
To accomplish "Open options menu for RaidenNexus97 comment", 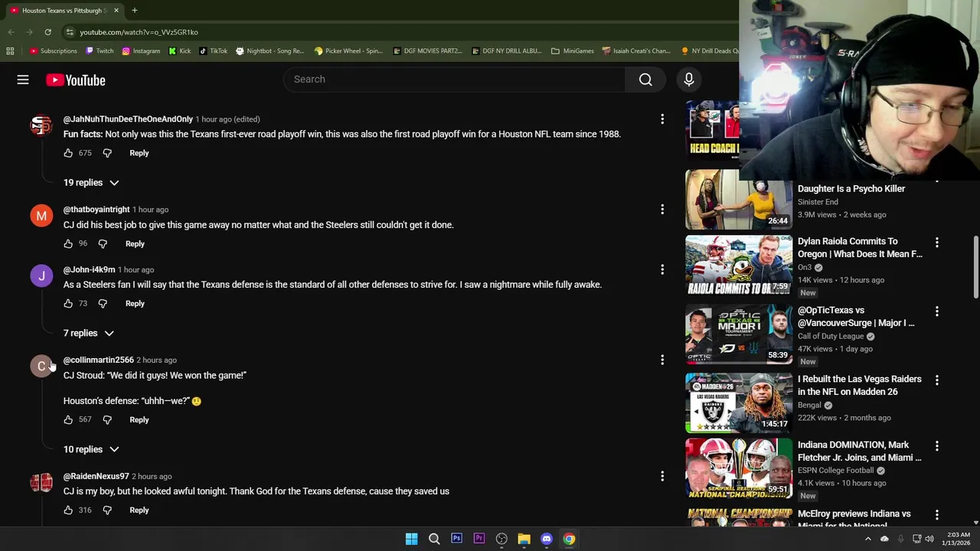I will [662, 476].
